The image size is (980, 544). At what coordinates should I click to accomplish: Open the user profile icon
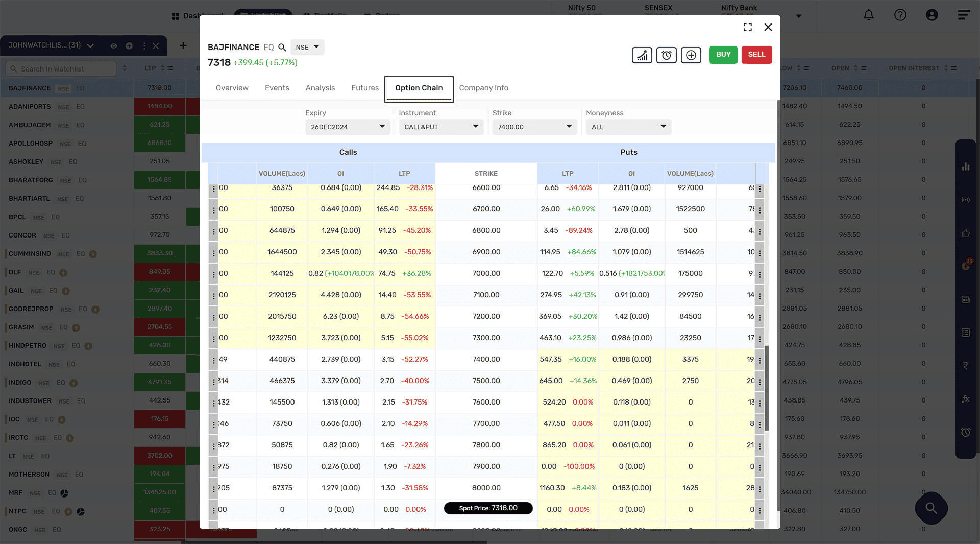coord(932,15)
